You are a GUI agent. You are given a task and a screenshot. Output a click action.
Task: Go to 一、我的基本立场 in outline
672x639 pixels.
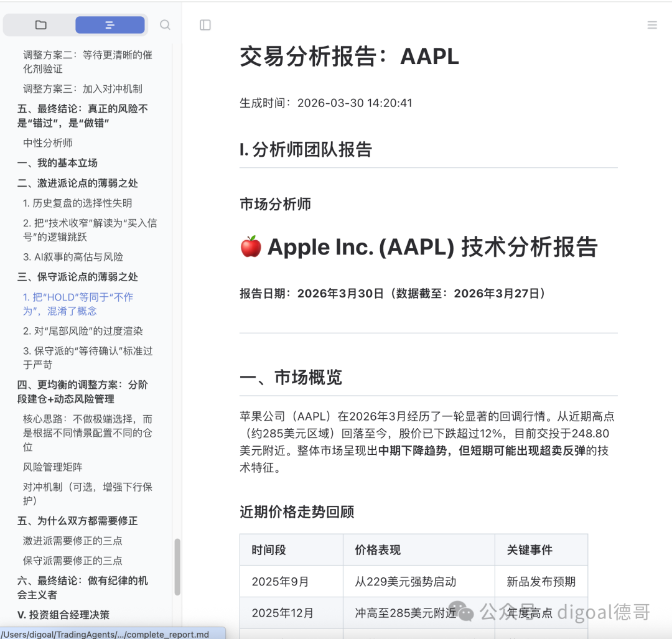pos(57,163)
